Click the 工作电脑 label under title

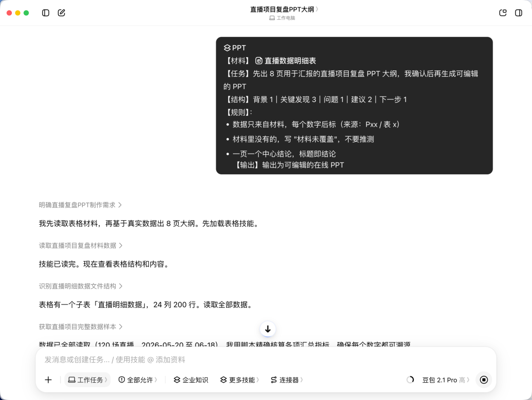(x=282, y=18)
